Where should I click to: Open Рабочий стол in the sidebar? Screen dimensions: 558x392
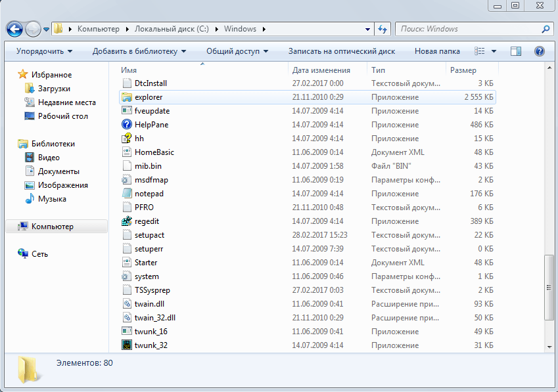click(63, 116)
